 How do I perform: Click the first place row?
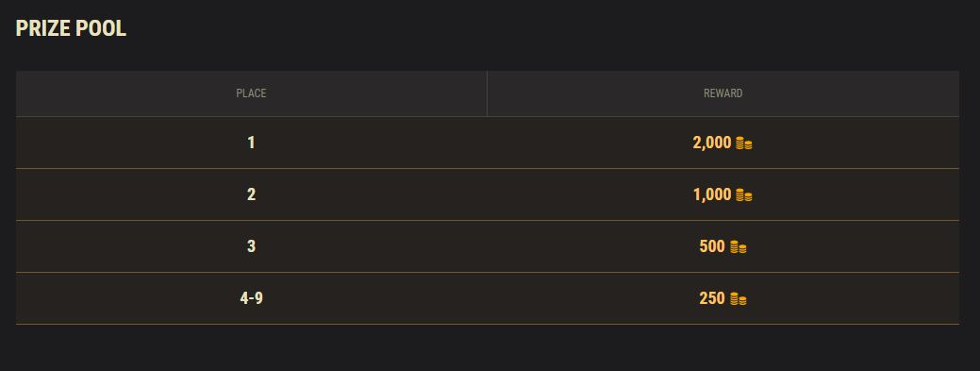[488, 143]
